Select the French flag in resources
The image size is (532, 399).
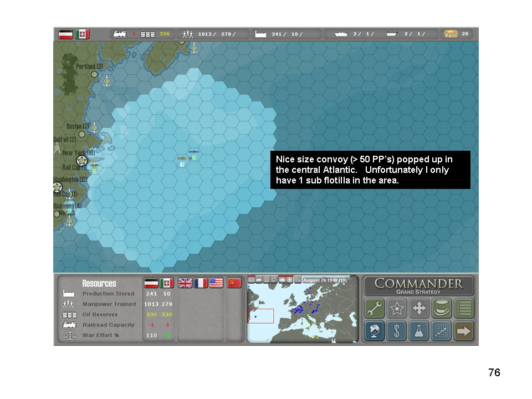click(201, 283)
